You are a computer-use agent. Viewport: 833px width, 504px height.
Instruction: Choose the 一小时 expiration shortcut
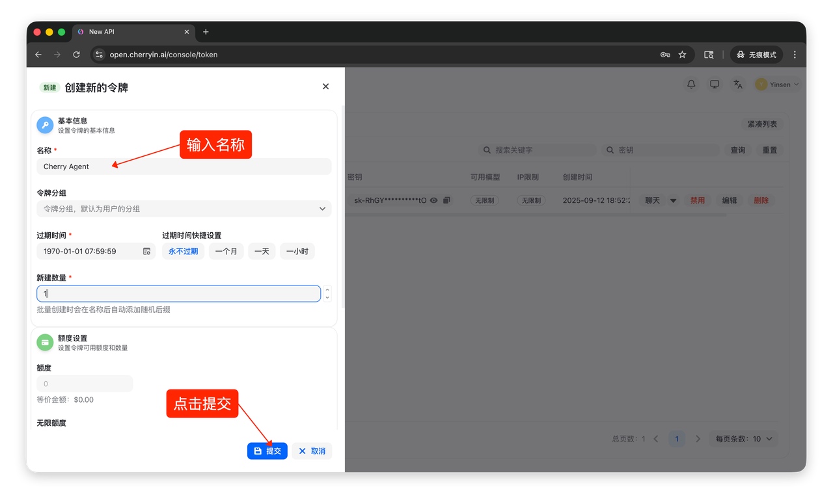pos(297,251)
